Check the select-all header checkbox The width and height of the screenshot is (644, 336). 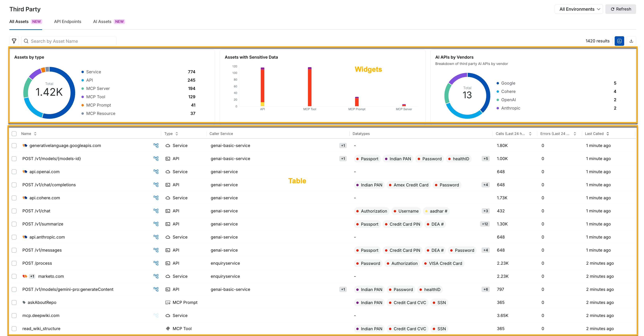14,134
